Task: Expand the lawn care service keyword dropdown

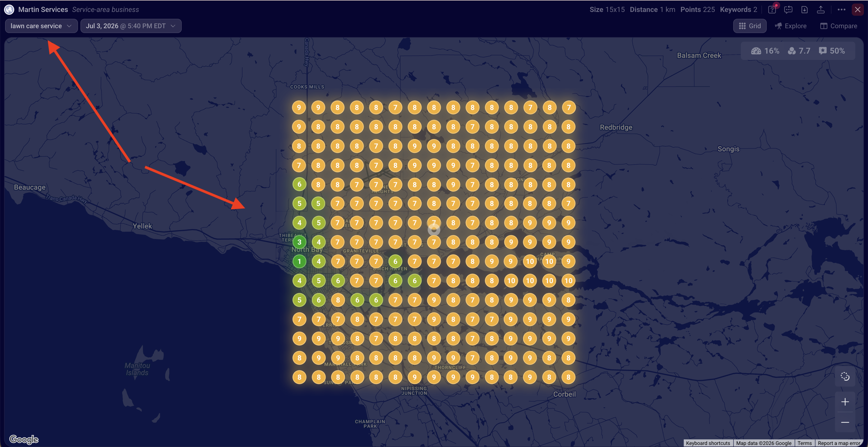Action: (x=41, y=26)
